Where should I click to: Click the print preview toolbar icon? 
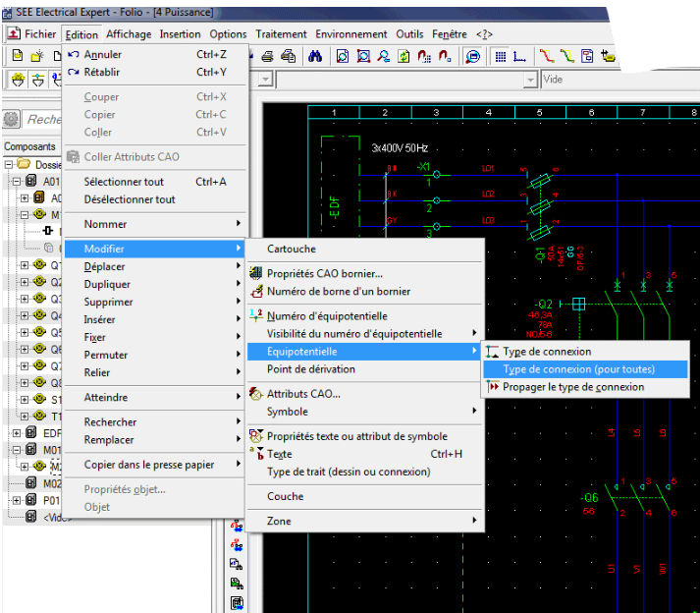(x=288, y=56)
